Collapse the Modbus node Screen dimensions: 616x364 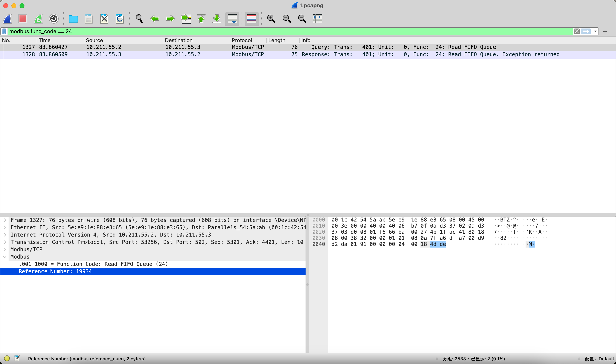[x=5, y=257]
